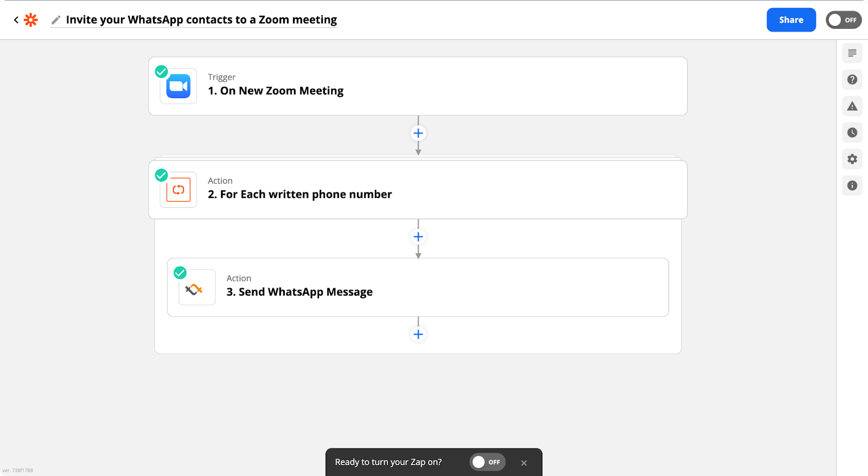This screenshot has height=476, width=868.
Task: Dismiss the Ready to turn on banner
Action: click(x=524, y=463)
